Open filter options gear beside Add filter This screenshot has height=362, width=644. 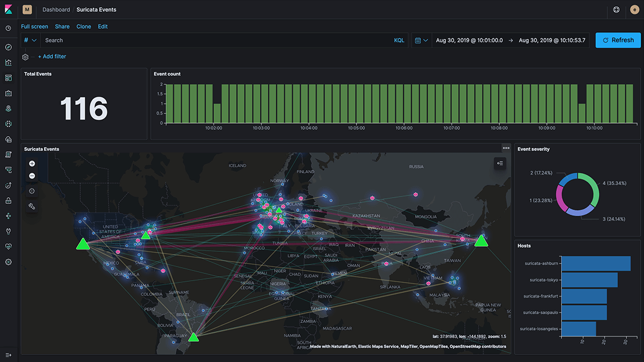[x=25, y=57]
